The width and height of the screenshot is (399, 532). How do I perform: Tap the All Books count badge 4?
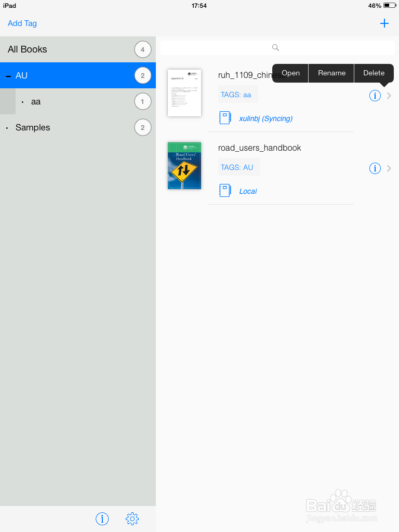142,49
